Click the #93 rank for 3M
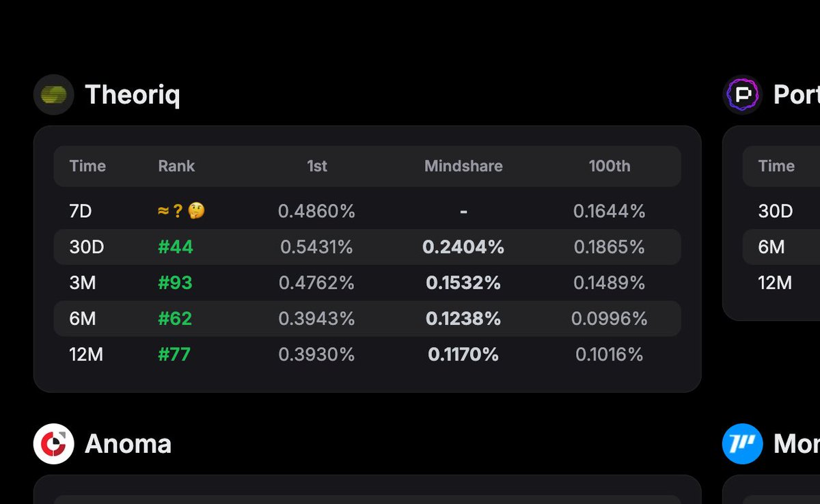 (x=175, y=283)
